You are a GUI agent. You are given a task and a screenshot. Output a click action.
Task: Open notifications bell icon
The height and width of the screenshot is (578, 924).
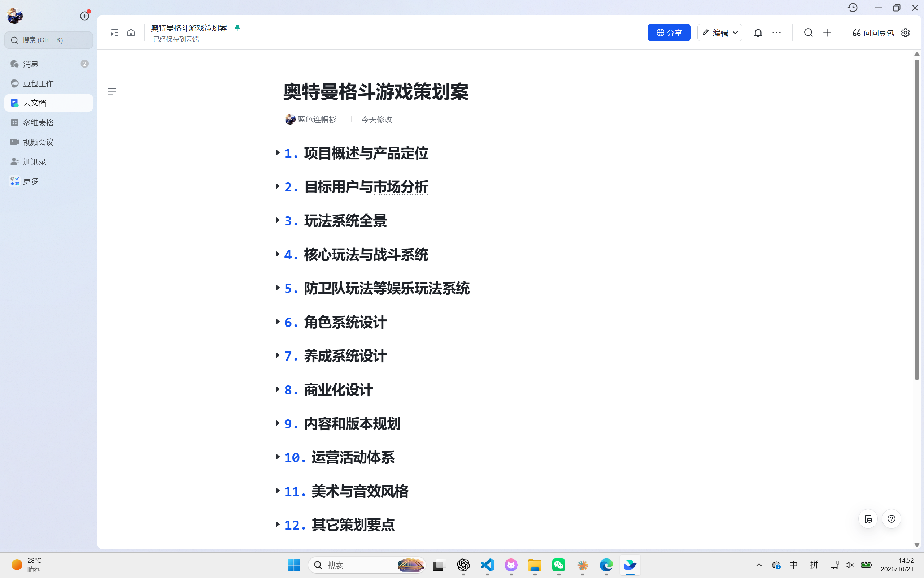[758, 33]
